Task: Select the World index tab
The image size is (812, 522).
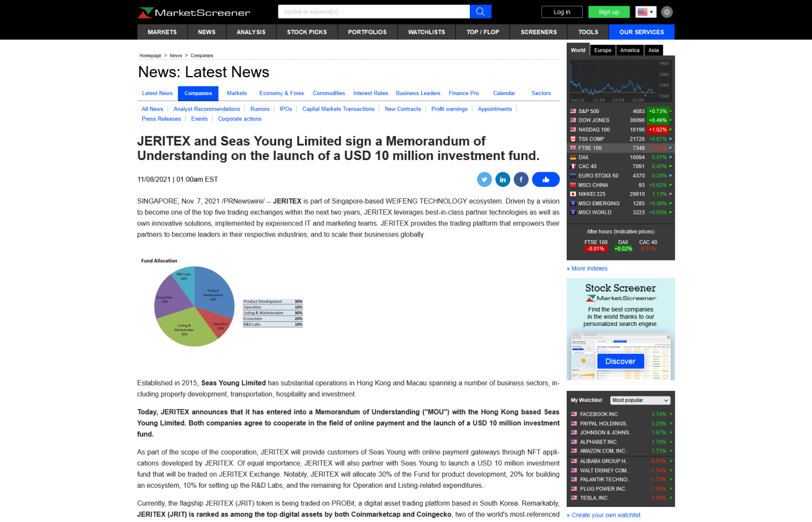Action: coord(578,50)
